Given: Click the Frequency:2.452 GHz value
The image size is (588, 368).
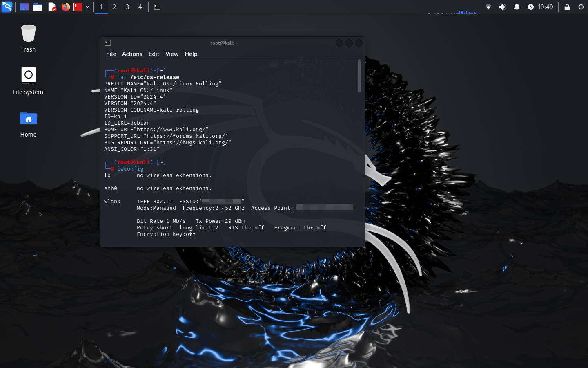Looking at the screenshot, I should point(214,208).
